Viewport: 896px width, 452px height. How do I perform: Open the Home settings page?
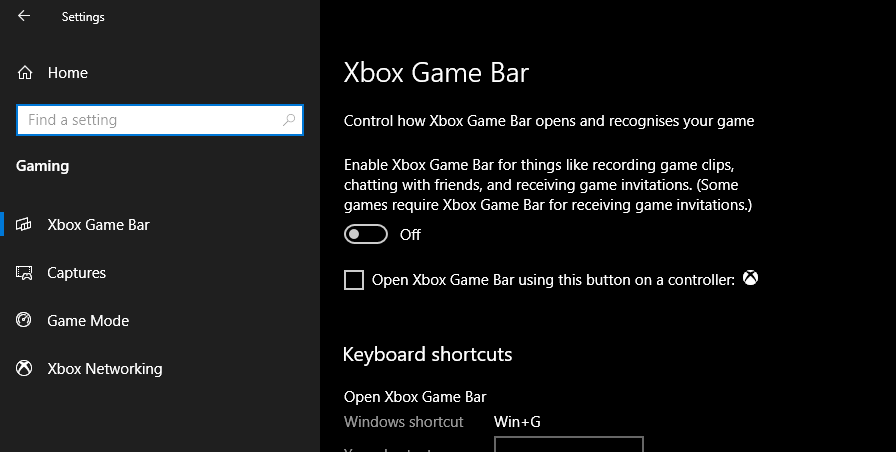pos(67,73)
